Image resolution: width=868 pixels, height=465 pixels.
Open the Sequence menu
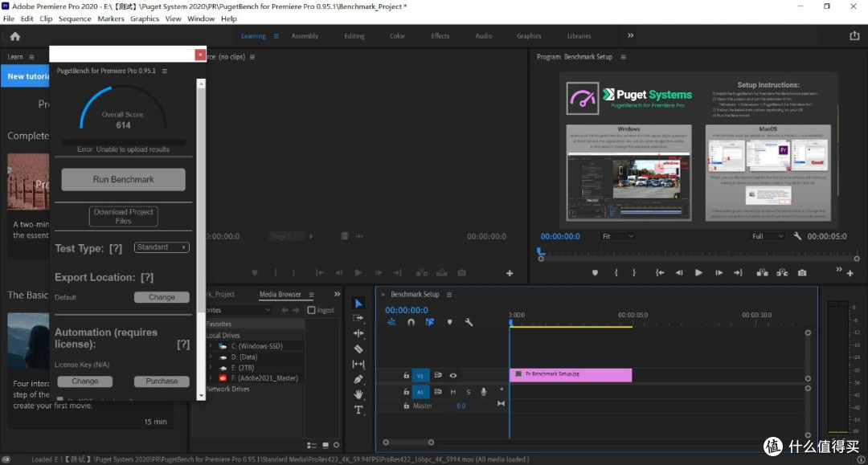[x=75, y=18]
